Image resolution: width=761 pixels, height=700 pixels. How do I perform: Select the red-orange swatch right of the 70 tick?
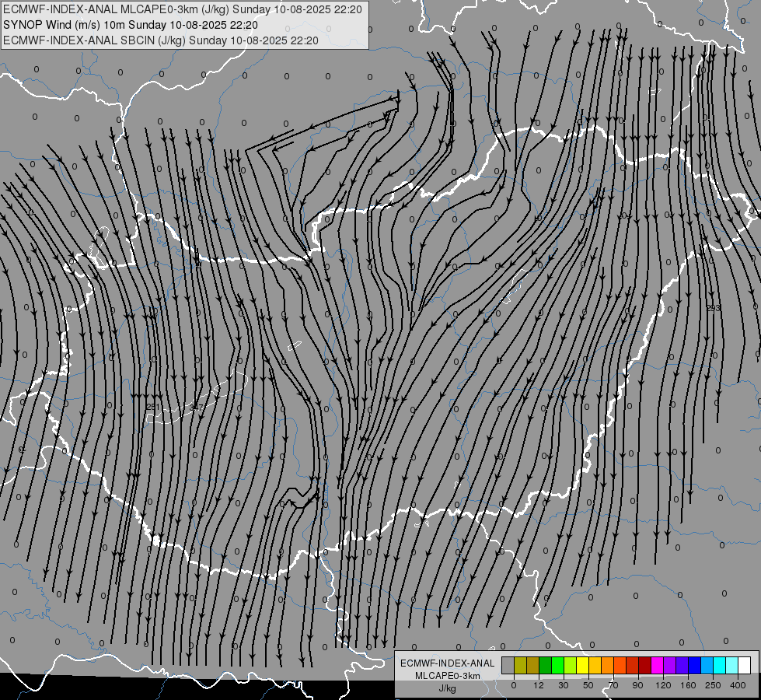pos(620,665)
